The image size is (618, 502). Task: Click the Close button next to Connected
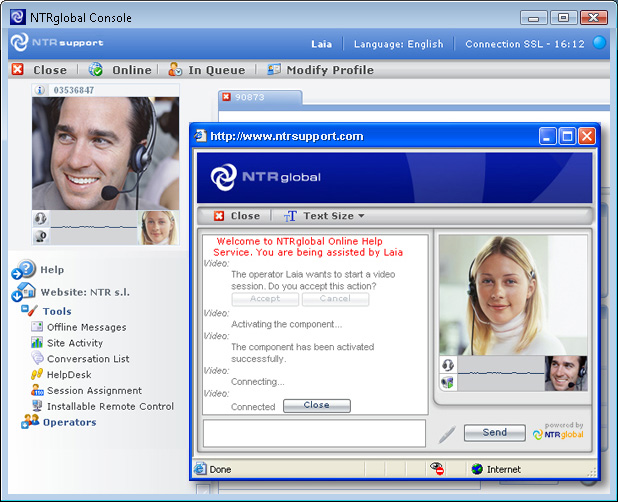tap(316, 406)
